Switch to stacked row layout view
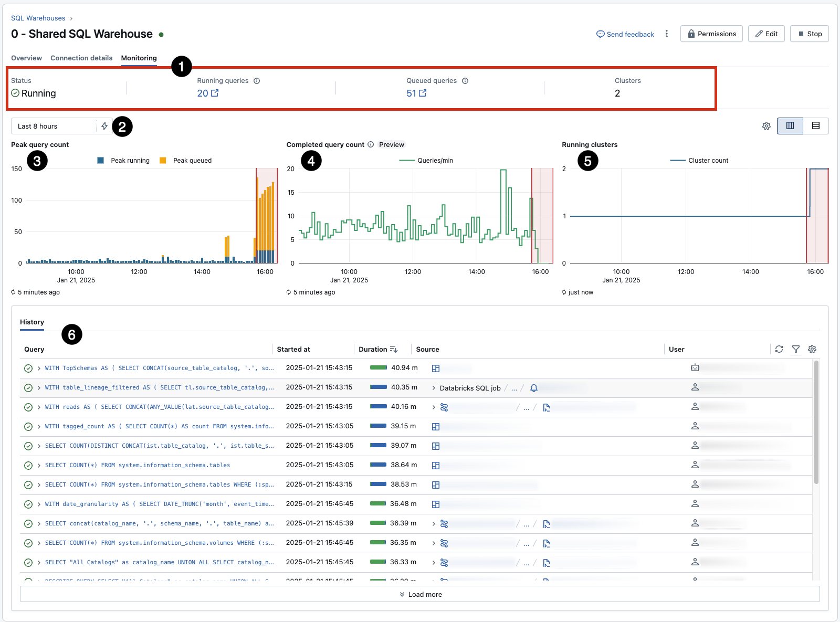 coord(816,126)
